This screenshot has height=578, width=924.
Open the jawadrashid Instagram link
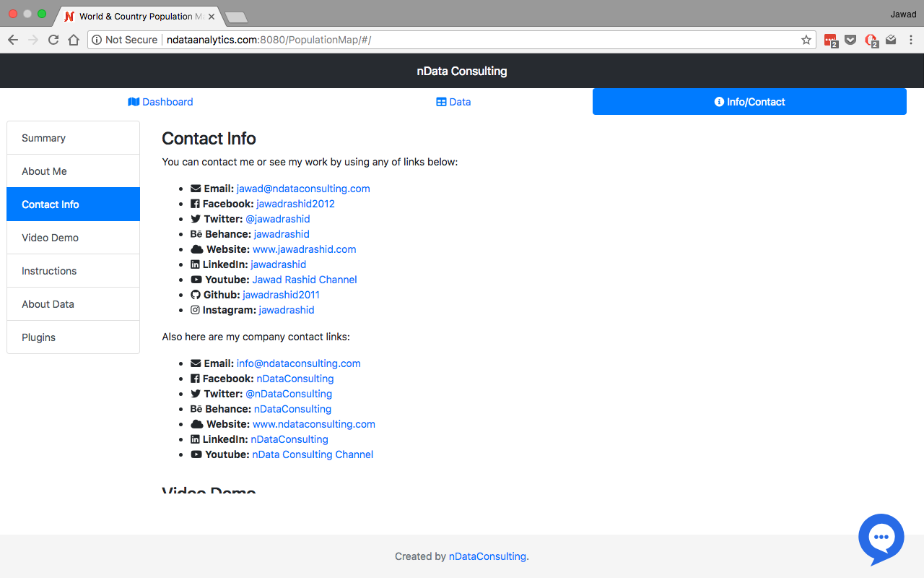coord(287,310)
